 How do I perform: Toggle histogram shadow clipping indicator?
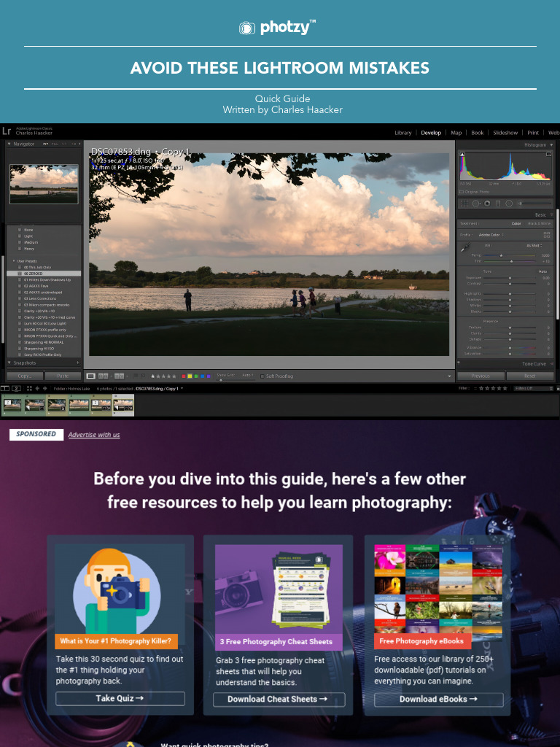pos(462,154)
